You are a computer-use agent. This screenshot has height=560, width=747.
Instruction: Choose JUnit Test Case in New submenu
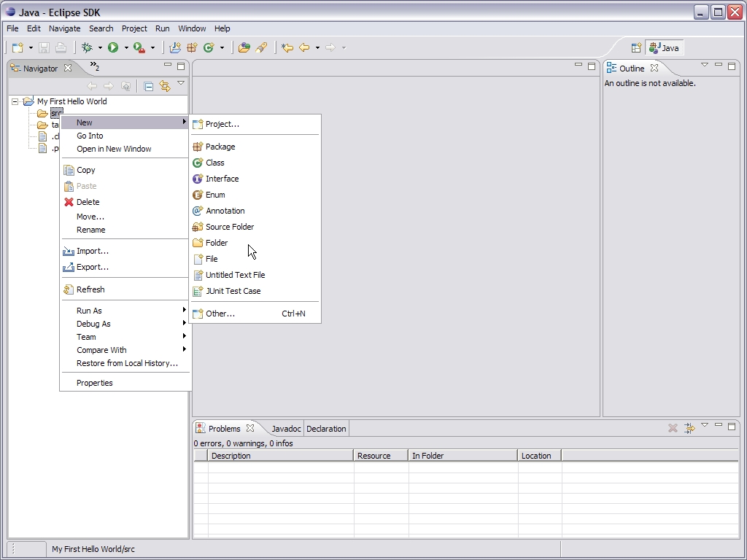coord(255,291)
